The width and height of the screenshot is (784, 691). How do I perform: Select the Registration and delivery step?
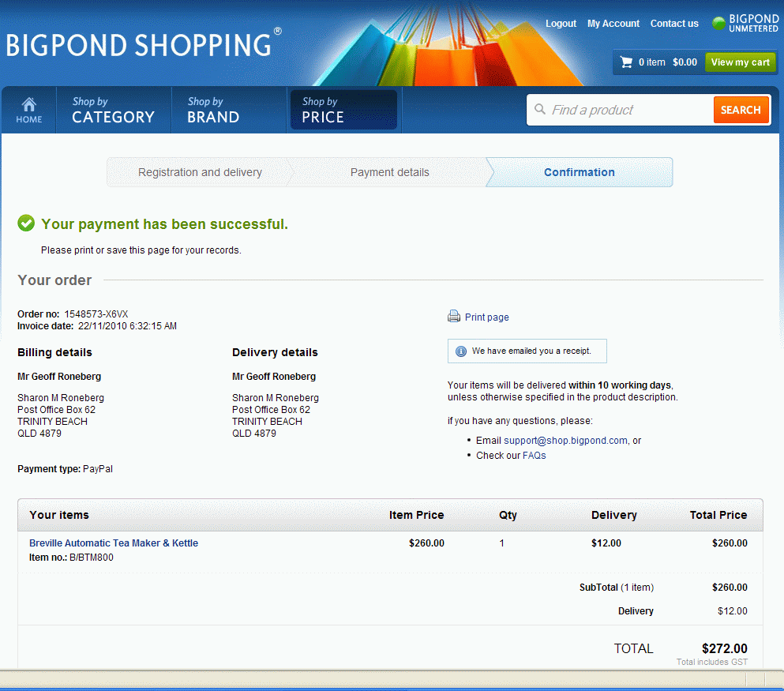[x=200, y=172]
